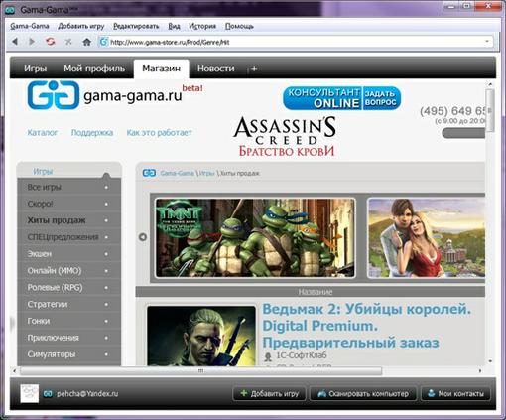Click the Консультант Online button

coord(341,98)
